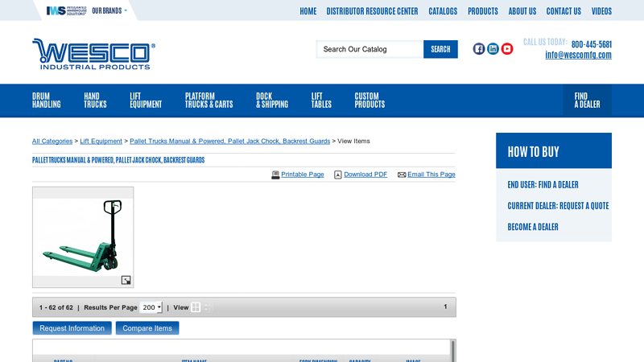This screenshot has width=644, height=362.
Task: Enlarge the pallet truck image via the expand icon
Action: 126,280
